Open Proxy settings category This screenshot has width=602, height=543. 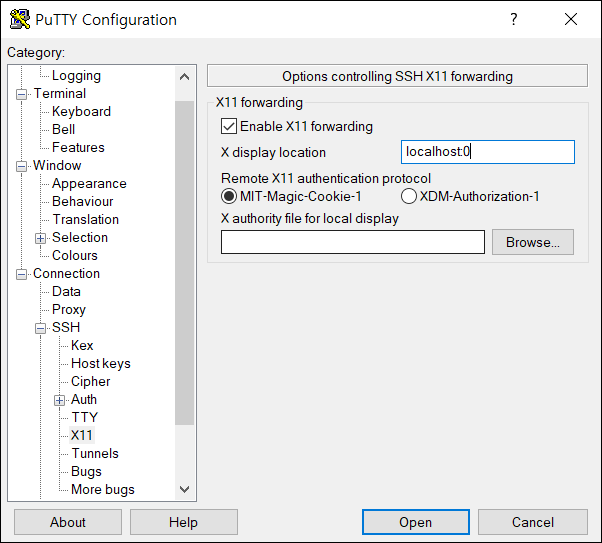point(69,310)
